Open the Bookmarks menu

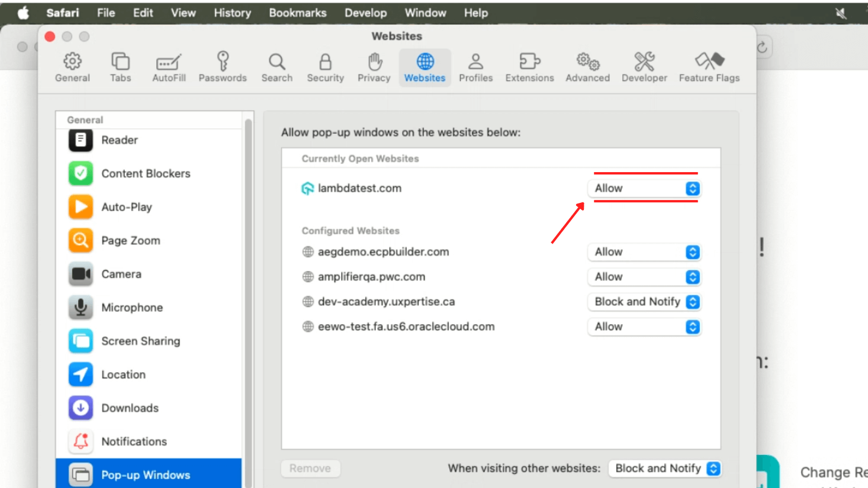(x=297, y=13)
